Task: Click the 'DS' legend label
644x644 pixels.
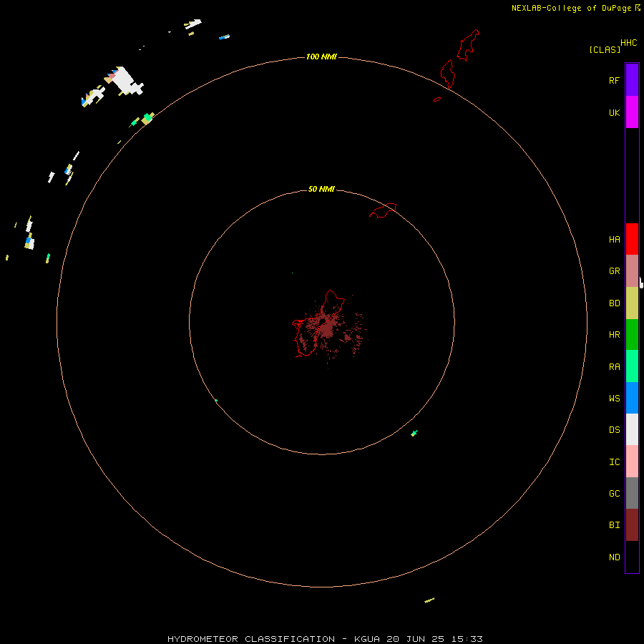Action: tap(614, 430)
